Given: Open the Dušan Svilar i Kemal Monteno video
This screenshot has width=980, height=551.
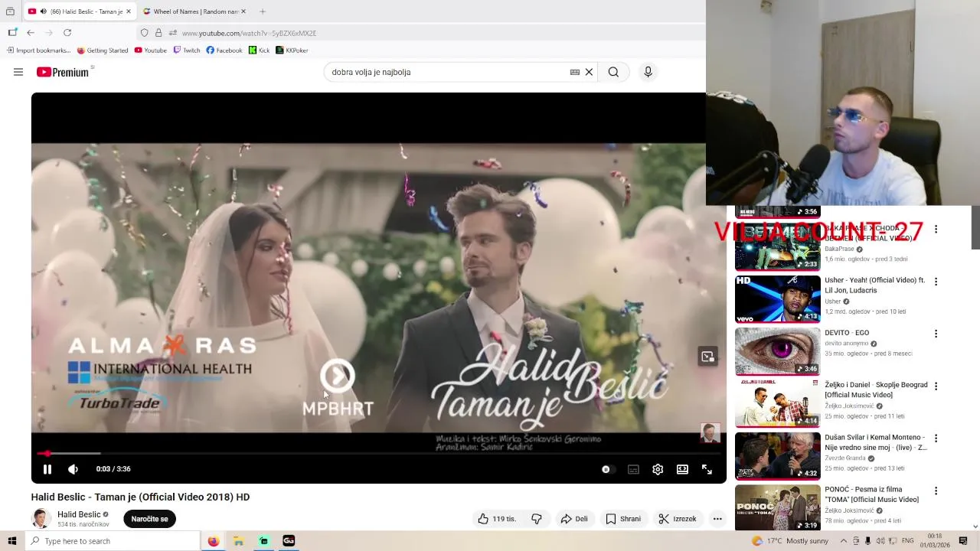Looking at the screenshot, I should pos(778,456).
